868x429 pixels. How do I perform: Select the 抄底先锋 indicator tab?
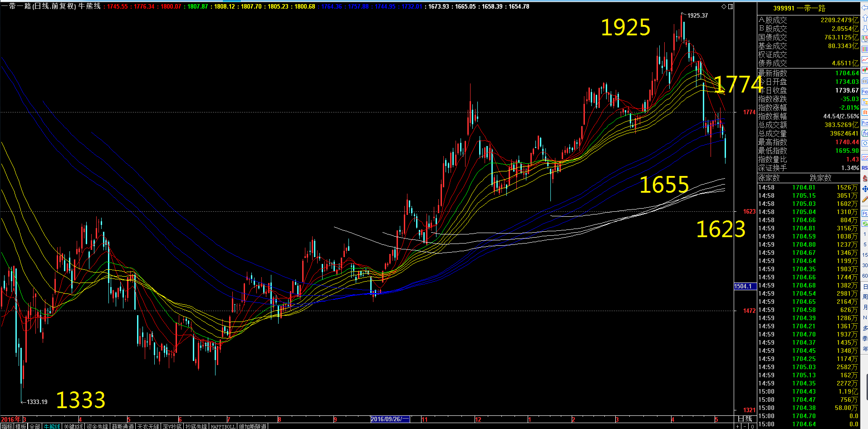pos(196,426)
